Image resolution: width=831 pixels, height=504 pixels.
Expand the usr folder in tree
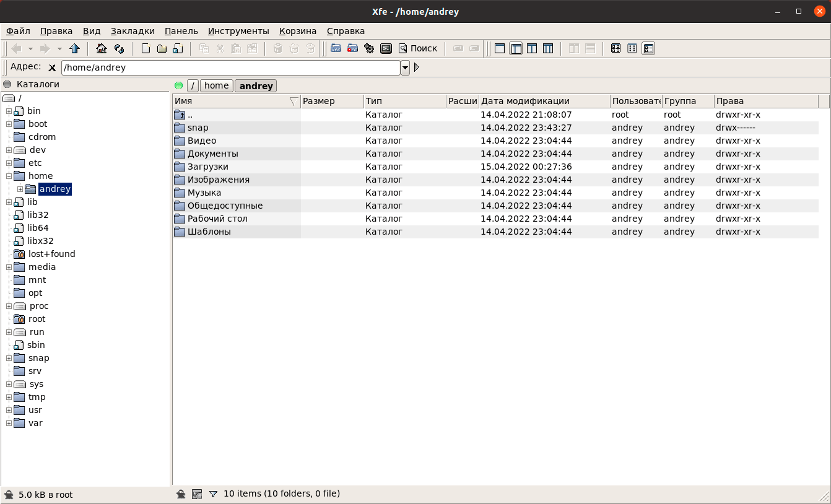tap(9, 410)
